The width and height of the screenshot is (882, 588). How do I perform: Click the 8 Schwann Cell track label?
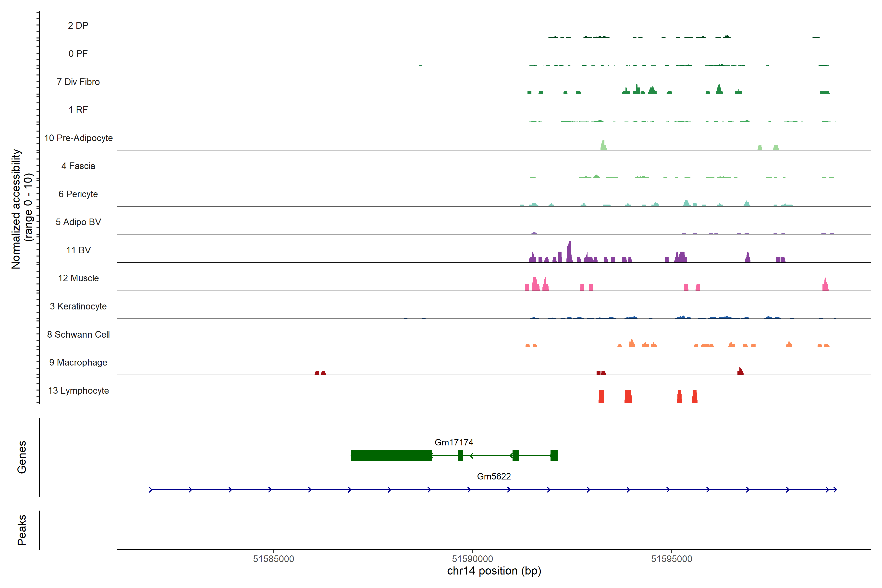(78, 334)
